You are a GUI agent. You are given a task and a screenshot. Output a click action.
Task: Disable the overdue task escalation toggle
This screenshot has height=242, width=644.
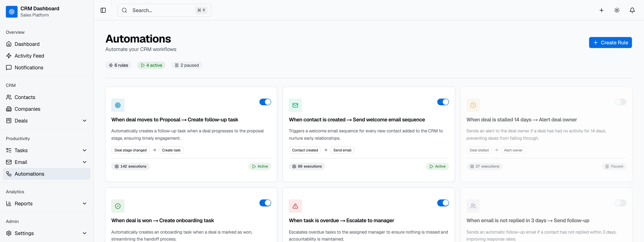[x=443, y=203]
